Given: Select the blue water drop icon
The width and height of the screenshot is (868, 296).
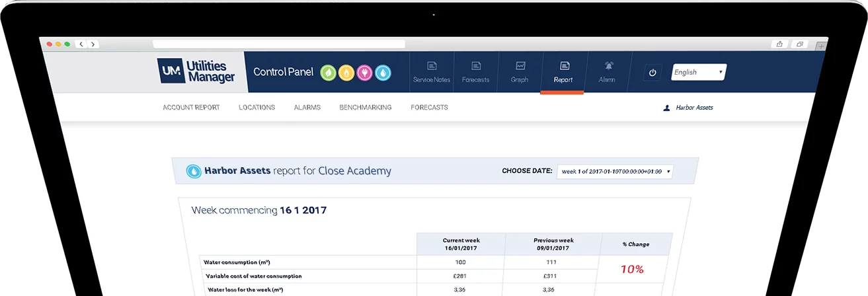Looking at the screenshot, I should [x=383, y=72].
